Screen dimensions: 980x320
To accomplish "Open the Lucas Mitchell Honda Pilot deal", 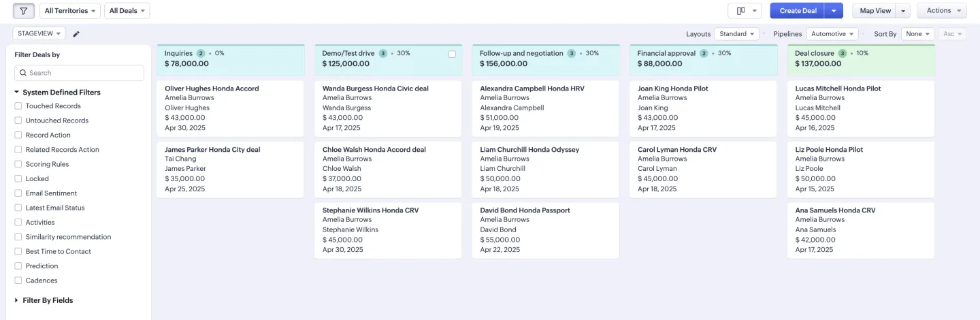I will [838, 89].
